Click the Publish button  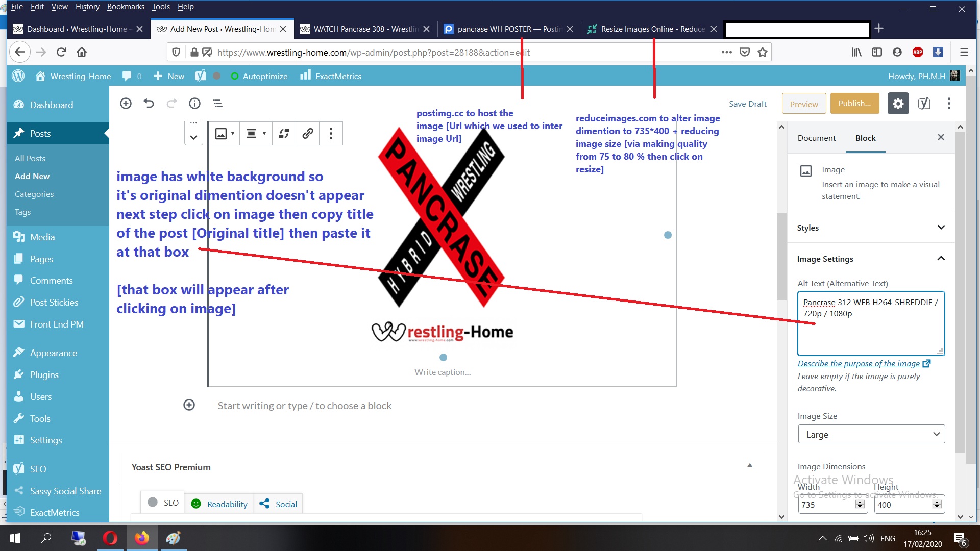pos(854,104)
